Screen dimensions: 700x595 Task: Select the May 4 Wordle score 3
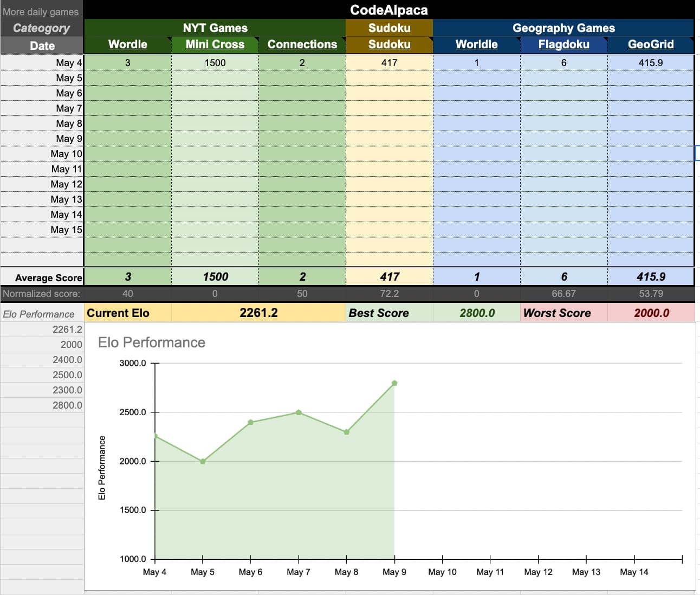(x=128, y=63)
